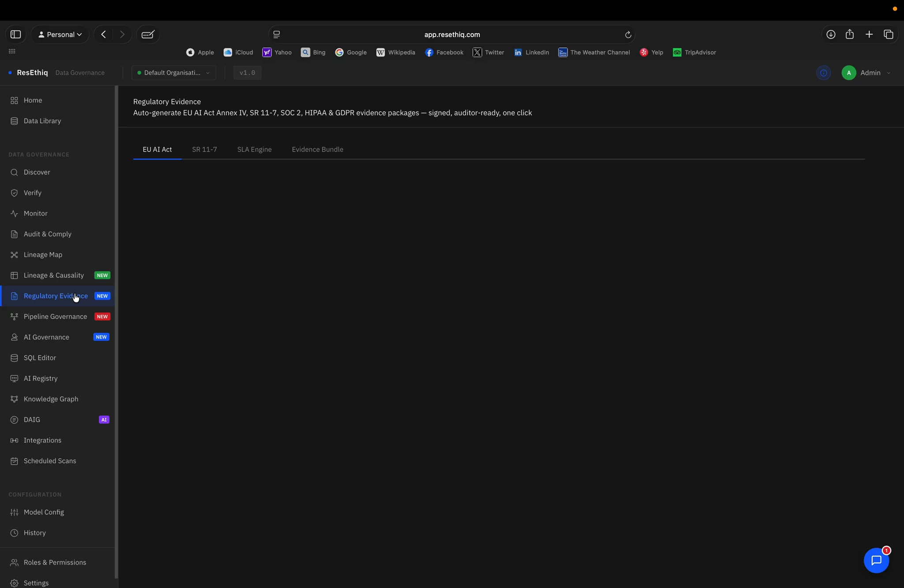Image resolution: width=904 pixels, height=588 pixels.
Task: Open Safari downloads list
Action: [x=831, y=34]
